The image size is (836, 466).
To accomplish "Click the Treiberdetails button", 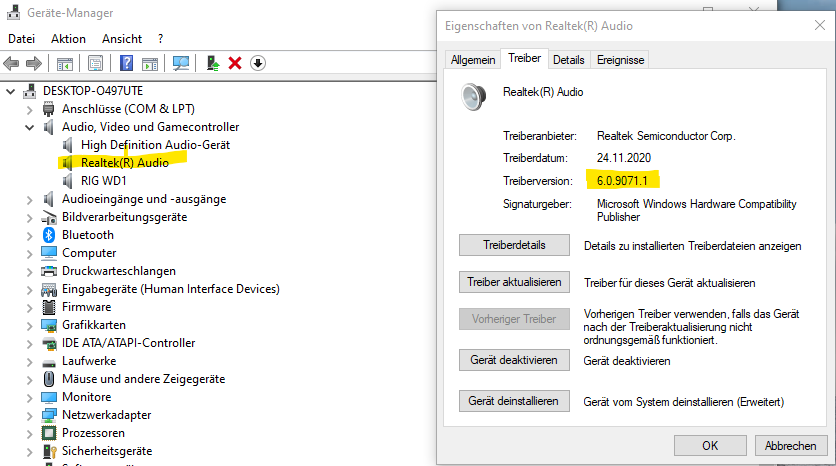I will point(514,245).
